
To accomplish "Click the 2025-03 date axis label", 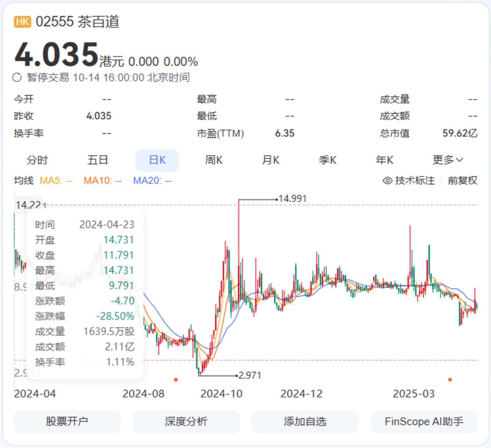I will [x=414, y=394].
